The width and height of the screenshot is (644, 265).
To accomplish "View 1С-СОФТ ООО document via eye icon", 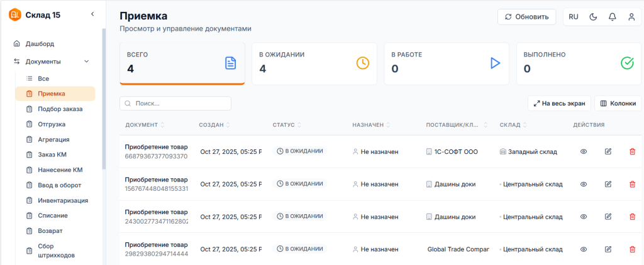I will (x=584, y=151).
